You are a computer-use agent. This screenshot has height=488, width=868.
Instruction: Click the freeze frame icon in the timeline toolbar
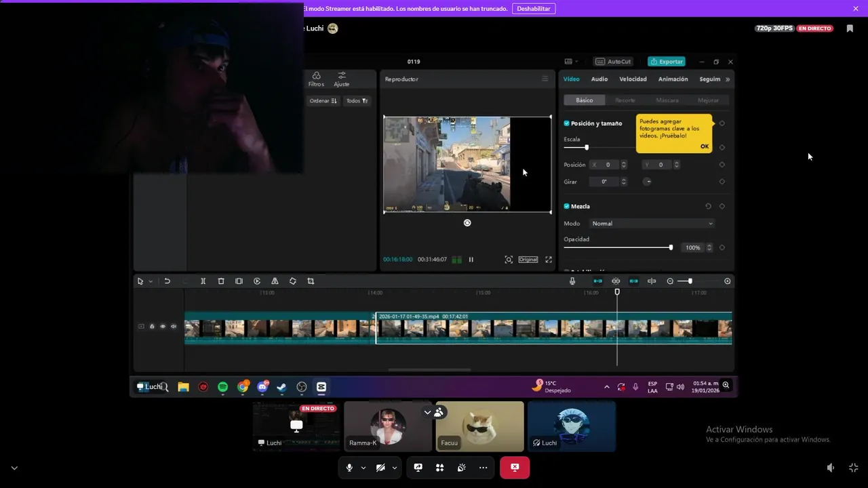[x=239, y=281]
